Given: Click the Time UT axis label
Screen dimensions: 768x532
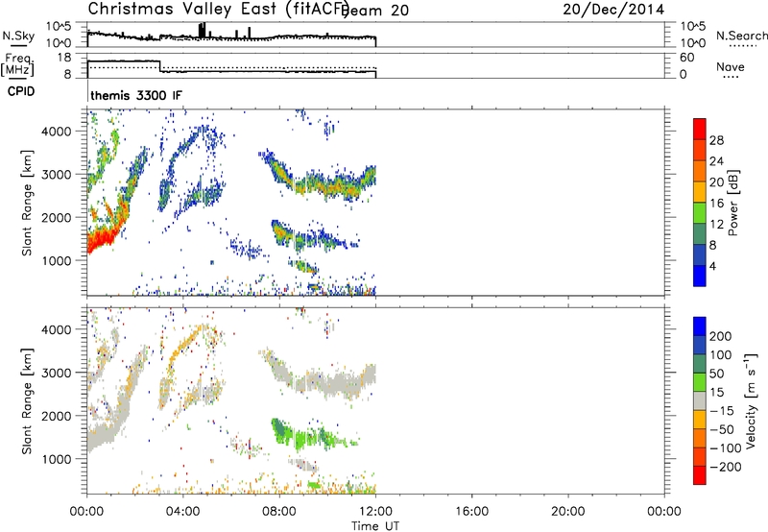Looking at the screenshot, I should coord(375,525).
